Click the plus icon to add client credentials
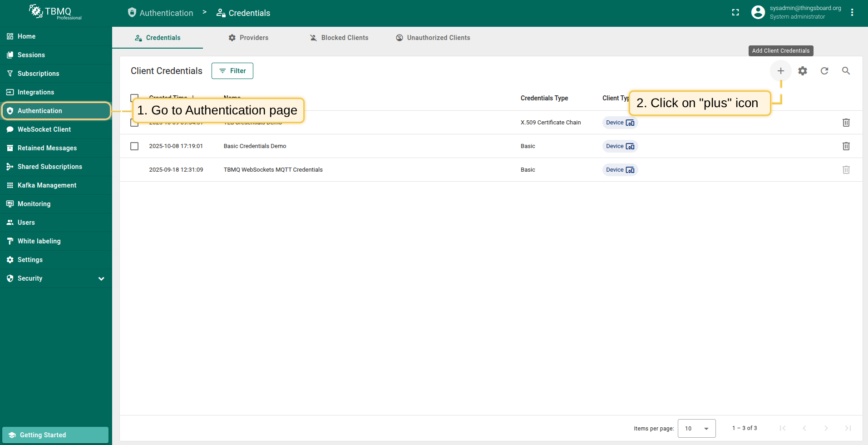Screen dimensions: 868x445 (780, 71)
